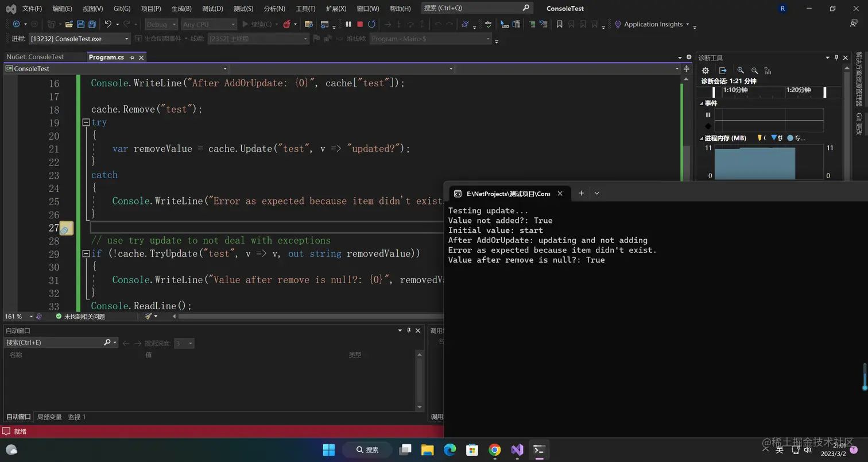Click the editor tab settings gear icon

click(x=689, y=57)
